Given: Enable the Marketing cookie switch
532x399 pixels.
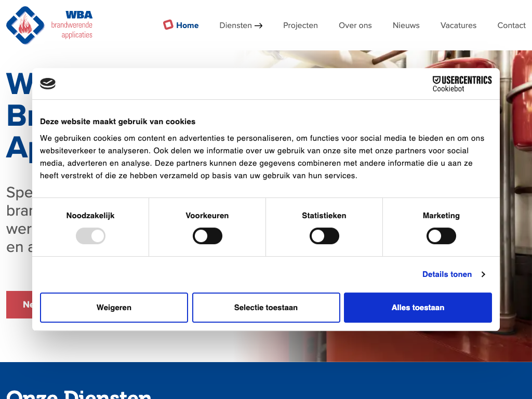Looking at the screenshot, I should tap(441, 236).
